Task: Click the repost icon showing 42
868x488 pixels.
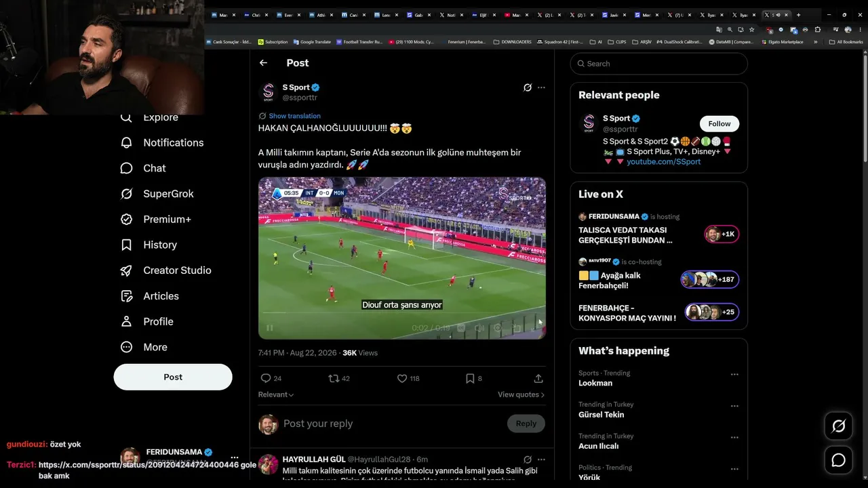Action: (x=334, y=378)
